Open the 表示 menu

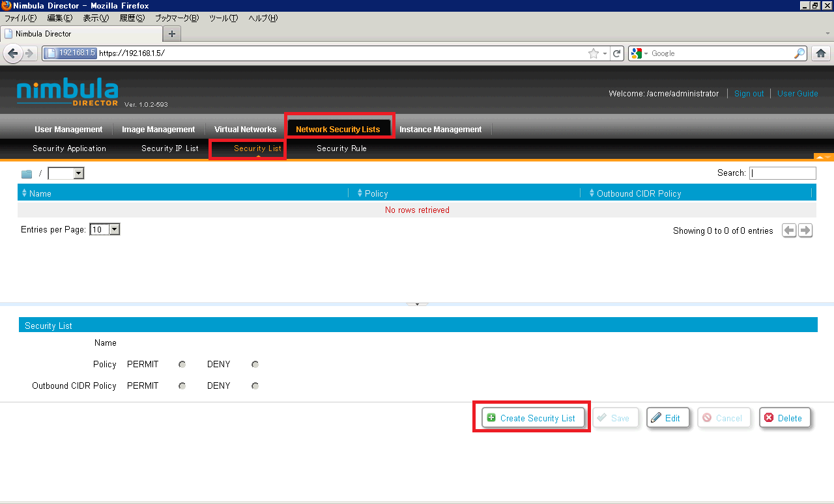coord(96,18)
